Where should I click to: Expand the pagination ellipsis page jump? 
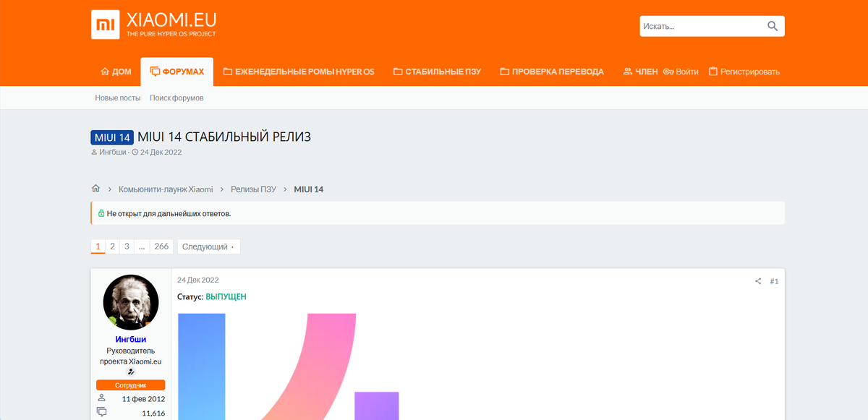pyautogui.click(x=142, y=247)
